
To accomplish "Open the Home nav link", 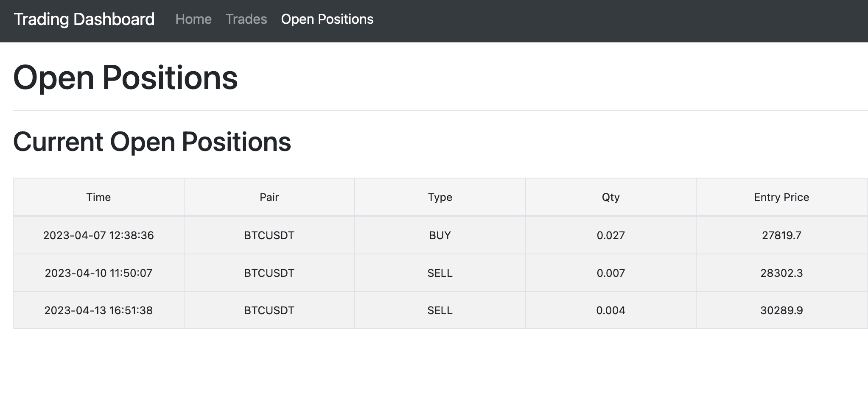I will pos(193,20).
